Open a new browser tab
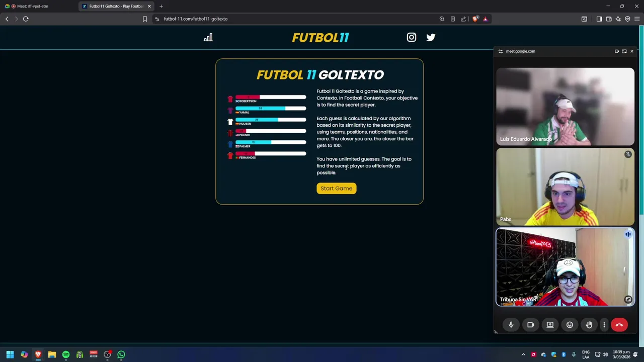The image size is (644, 362). coord(161,6)
